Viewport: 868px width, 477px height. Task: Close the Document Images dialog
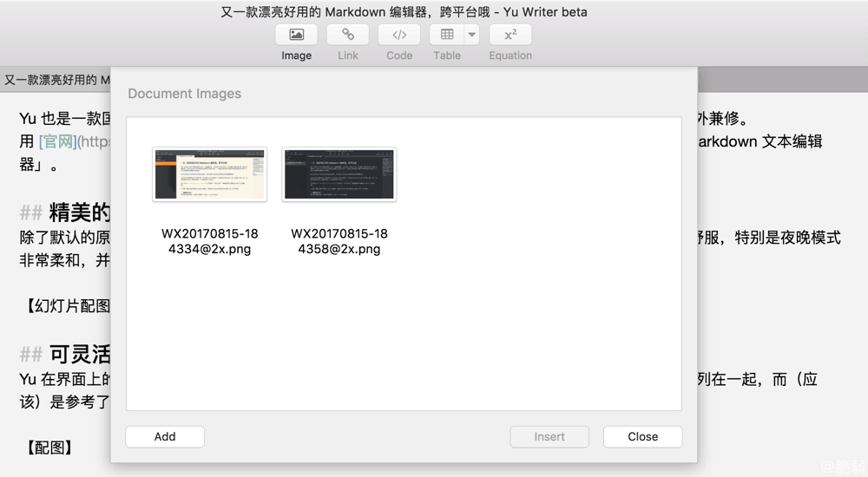pyautogui.click(x=642, y=436)
